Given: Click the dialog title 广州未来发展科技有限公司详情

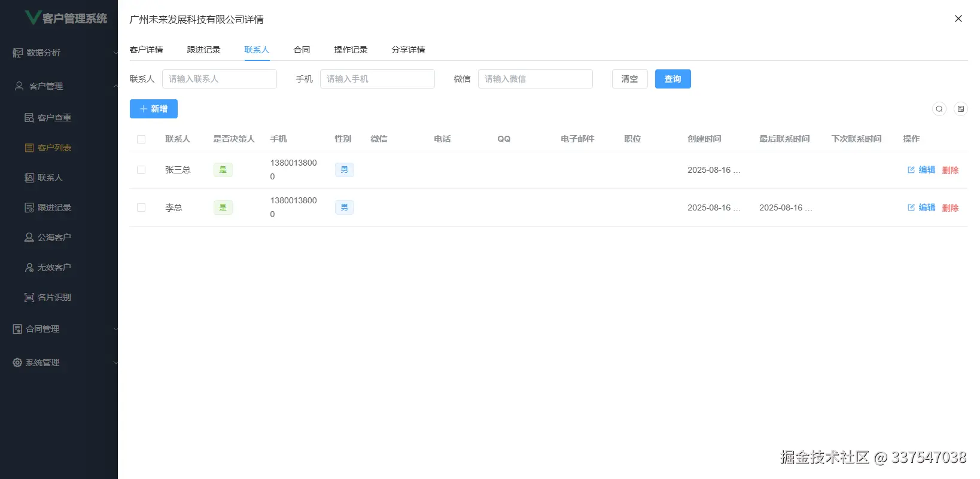Looking at the screenshot, I should (197, 19).
